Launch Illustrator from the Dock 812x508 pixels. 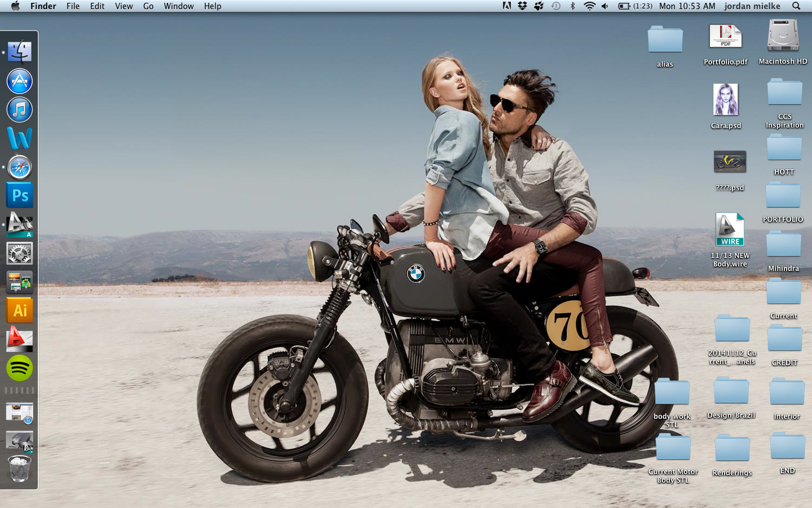[19, 310]
